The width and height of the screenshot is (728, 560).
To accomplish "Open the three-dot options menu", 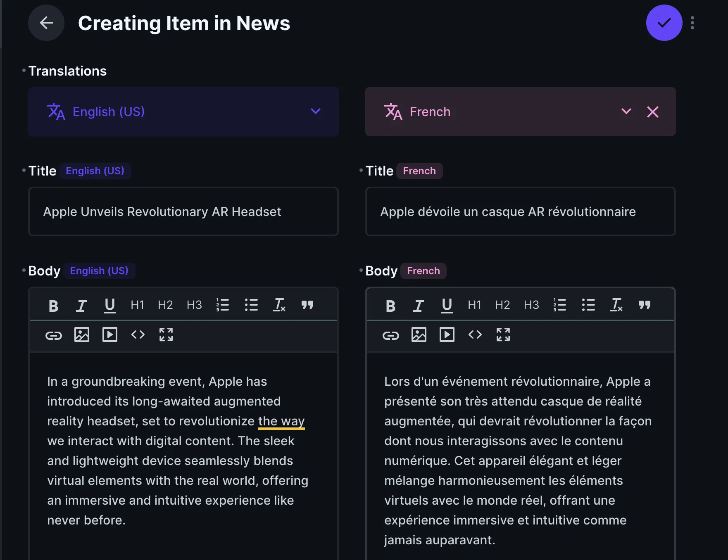I will coord(692,23).
